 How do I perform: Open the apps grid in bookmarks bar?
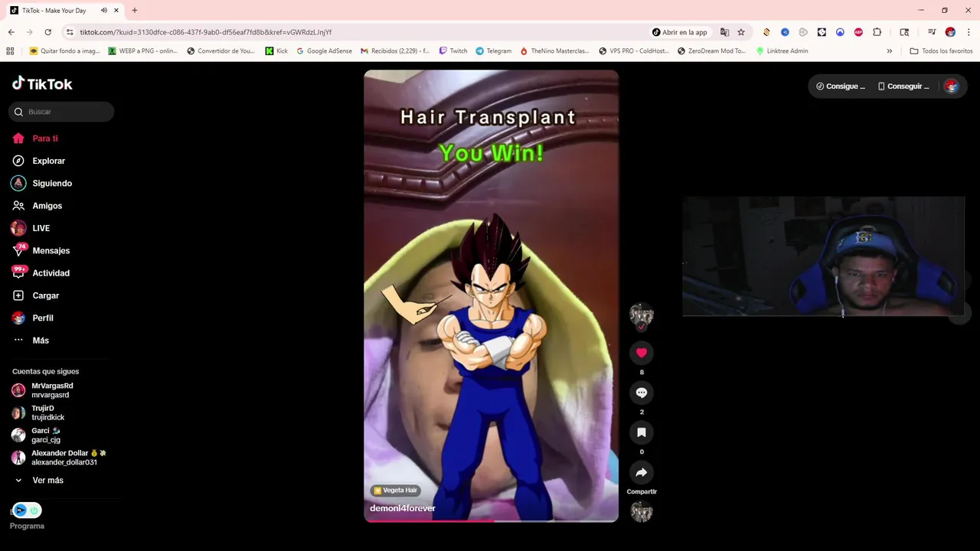tap(10, 51)
